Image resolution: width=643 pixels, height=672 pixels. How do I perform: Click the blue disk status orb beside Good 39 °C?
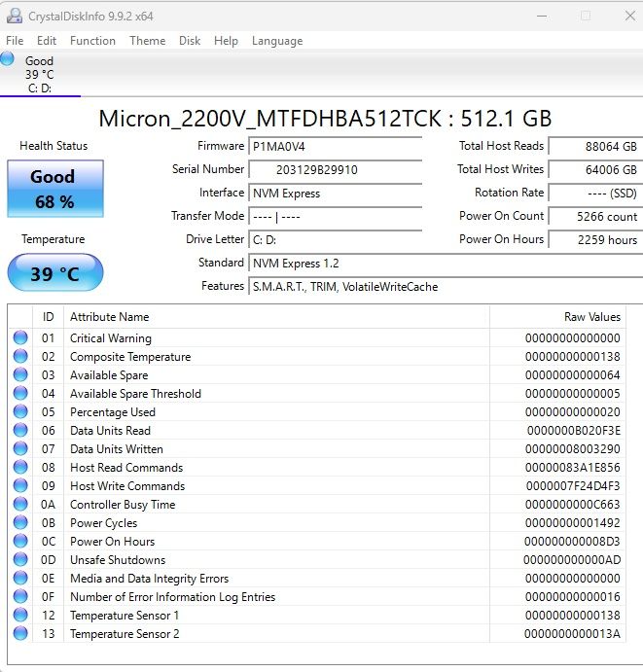click(7, 58)
